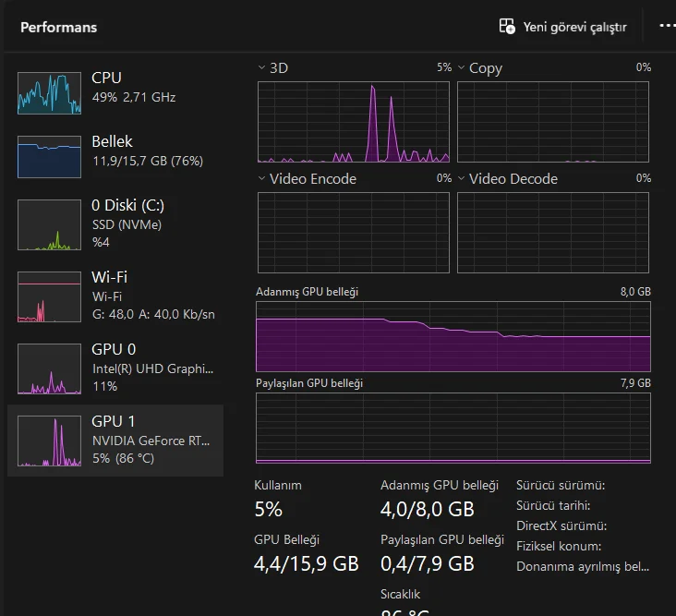Click the Bellek memory mini graph thumbnail
Image resolution: width=676 pixels, height=616 pixels.
pos(50,157)
